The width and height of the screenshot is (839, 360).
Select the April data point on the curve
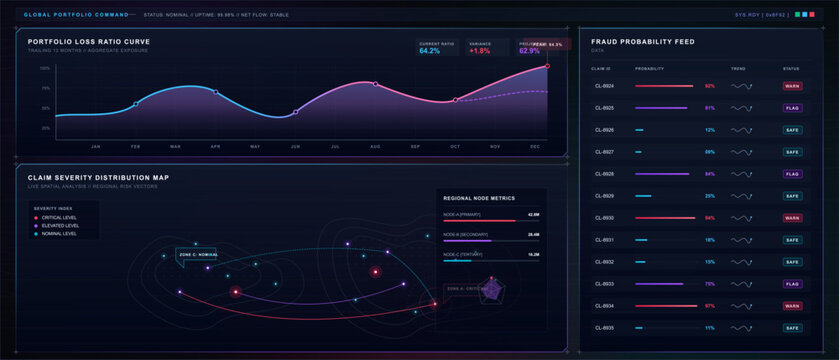216,92
